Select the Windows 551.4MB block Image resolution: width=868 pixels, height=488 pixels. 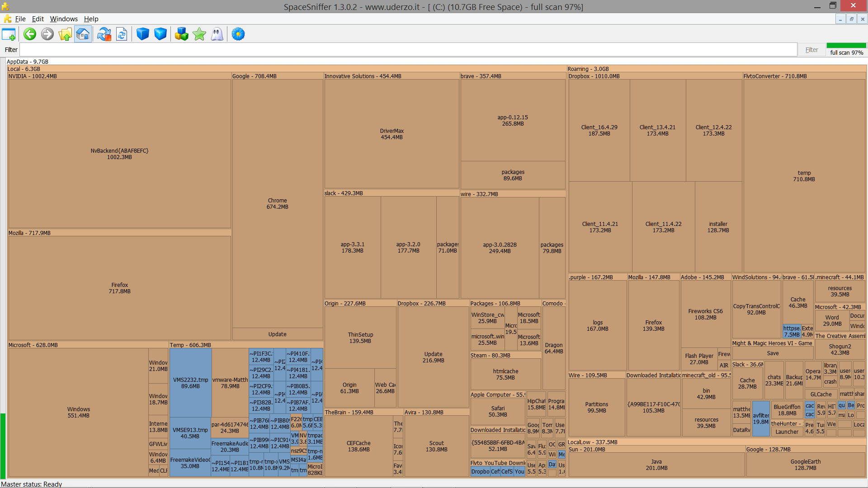point(79,412)
